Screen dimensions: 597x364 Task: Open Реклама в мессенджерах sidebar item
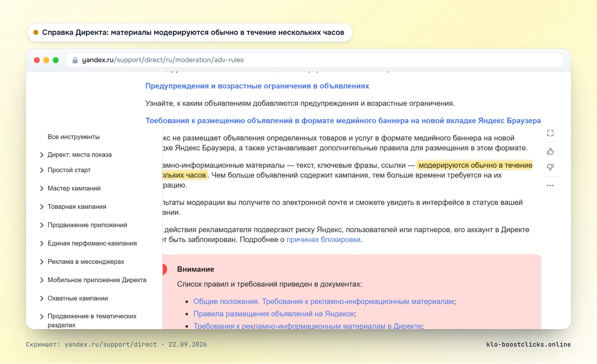click(x=86, y=261)
